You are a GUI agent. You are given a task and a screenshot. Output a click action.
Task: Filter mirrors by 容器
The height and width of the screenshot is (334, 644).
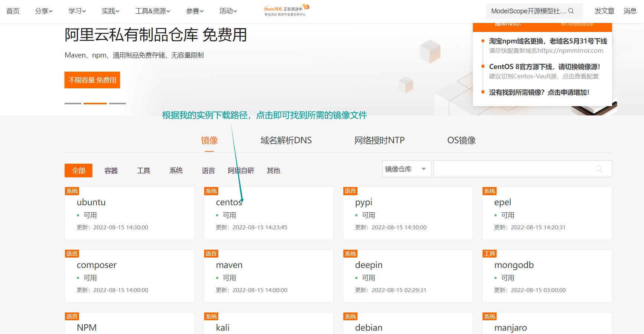(x=111, y=171)
